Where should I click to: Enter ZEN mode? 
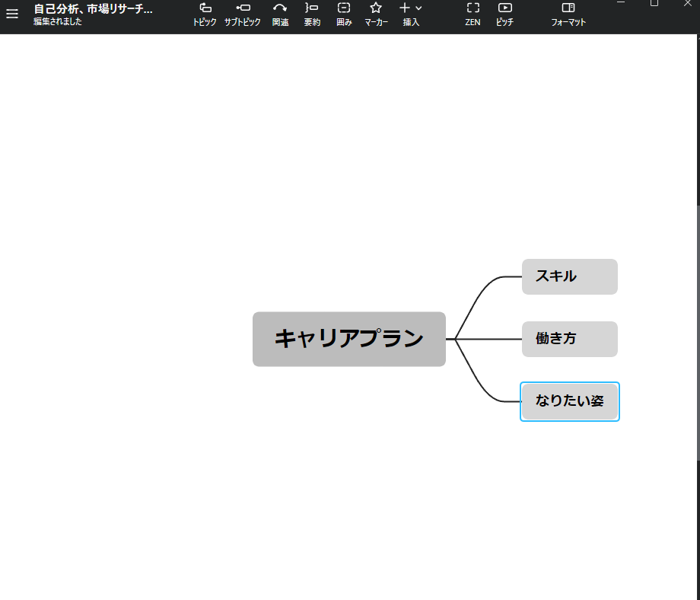pos(473,14)
